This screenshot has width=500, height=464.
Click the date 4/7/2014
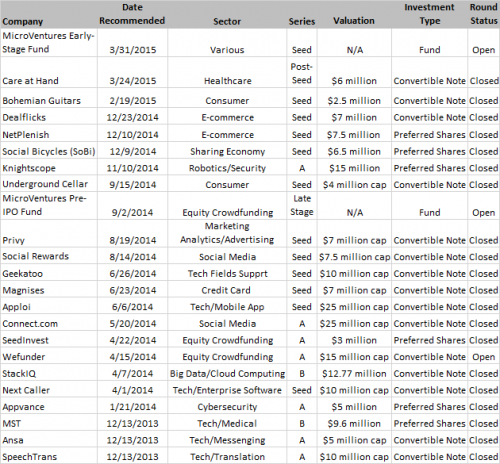[133, 373]
